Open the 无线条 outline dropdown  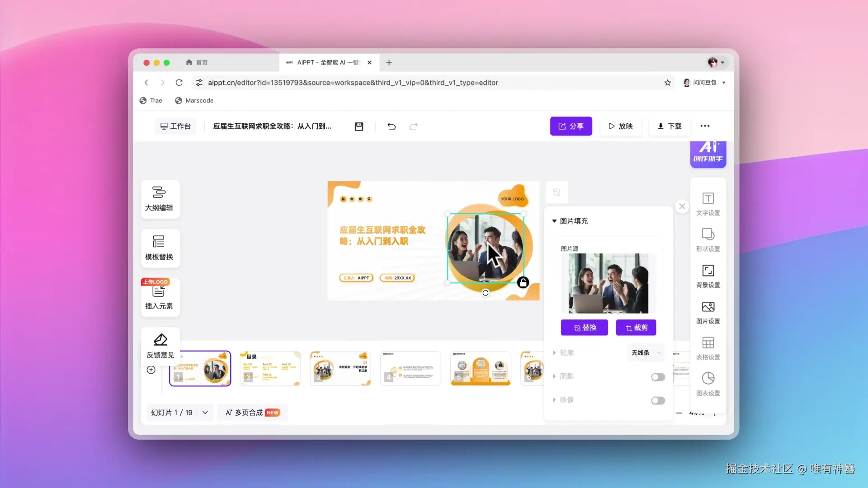click(x=646, y=352)
